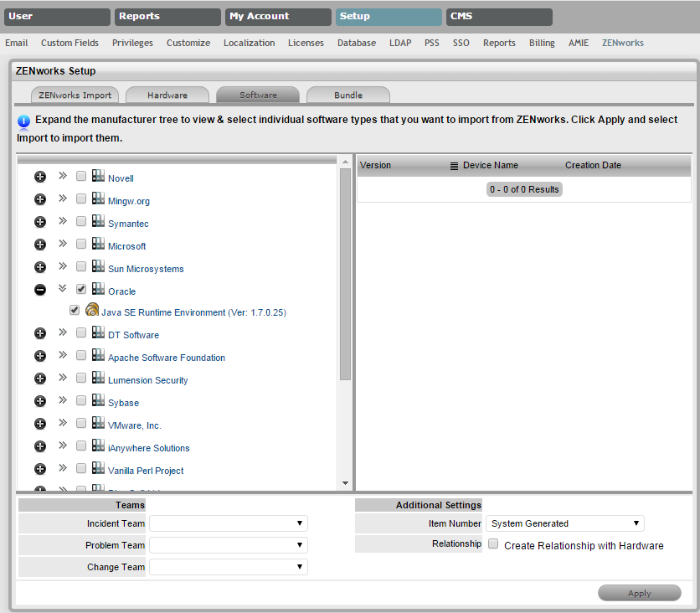Click the plus icon beside Sybase
The image size is (700, 613).
tap(39, 401)
